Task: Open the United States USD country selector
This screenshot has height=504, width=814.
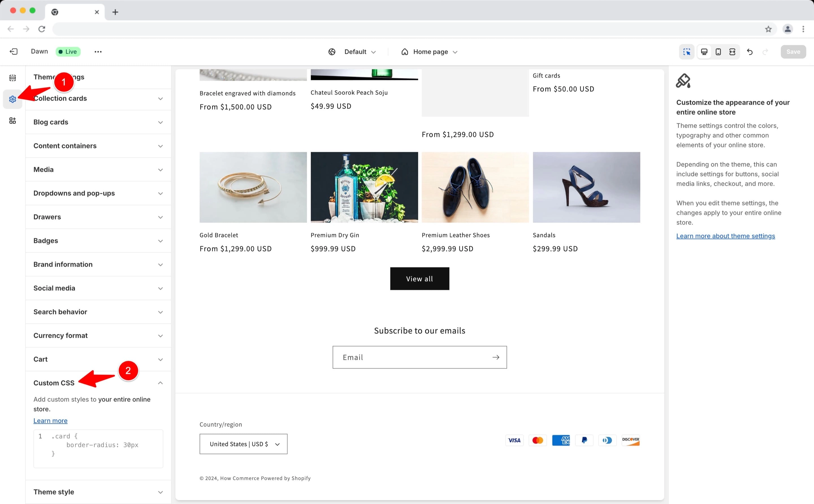Action: click(243, 444)
